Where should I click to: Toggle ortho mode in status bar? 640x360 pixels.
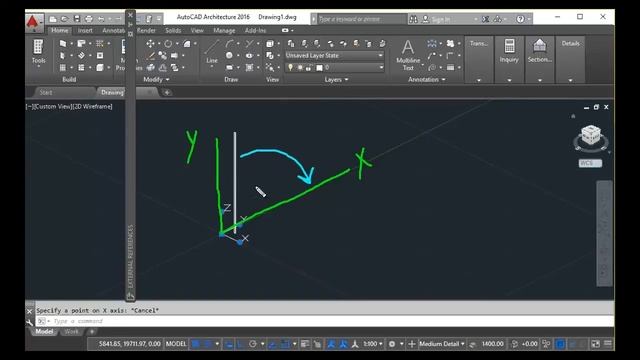click(x=241, y=344)
